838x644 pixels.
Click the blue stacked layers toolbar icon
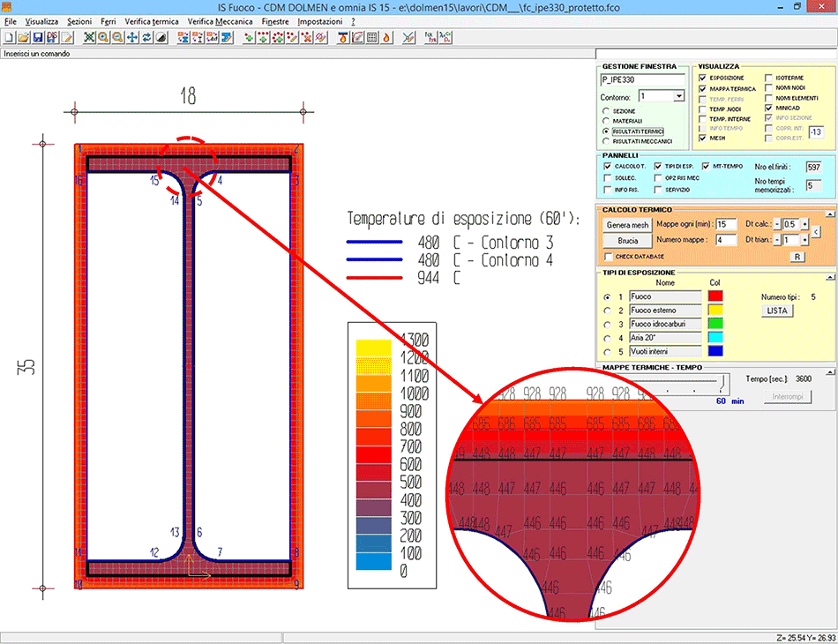pos(227,37)
